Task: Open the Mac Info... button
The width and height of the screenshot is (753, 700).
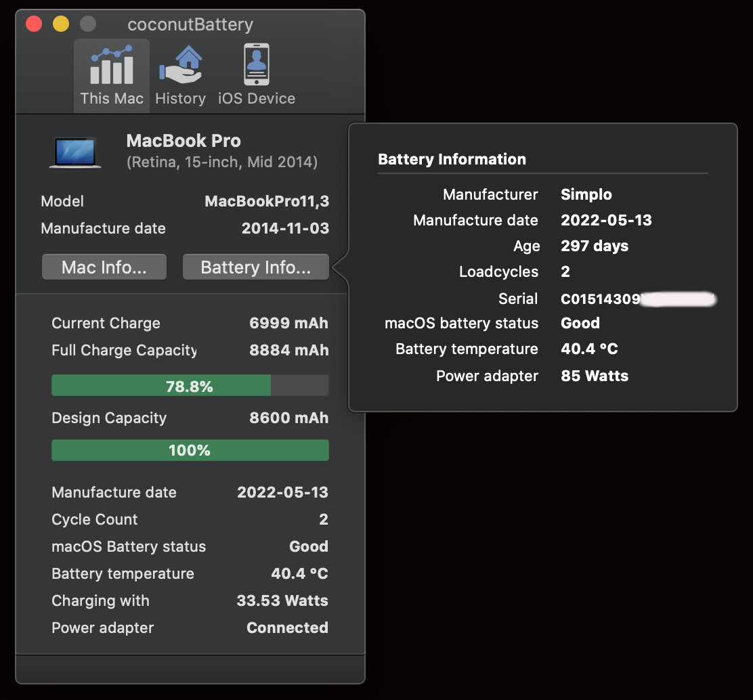Action: tap(104, 267)
